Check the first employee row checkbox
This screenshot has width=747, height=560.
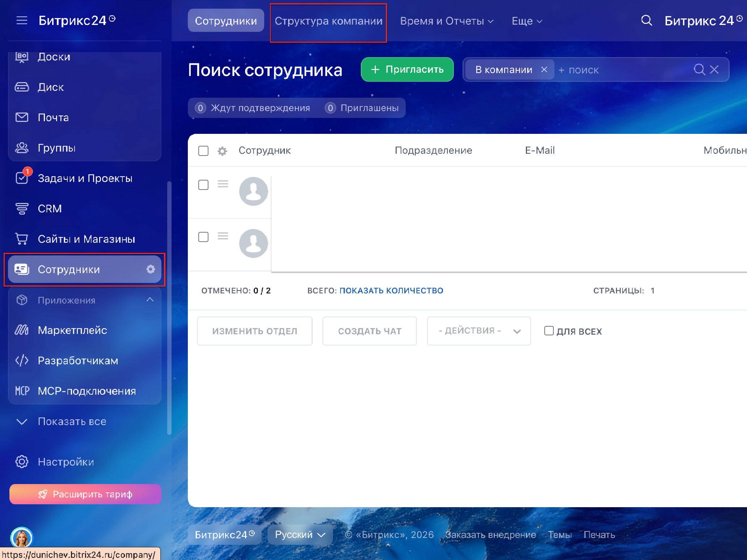[x=203, y=185]
